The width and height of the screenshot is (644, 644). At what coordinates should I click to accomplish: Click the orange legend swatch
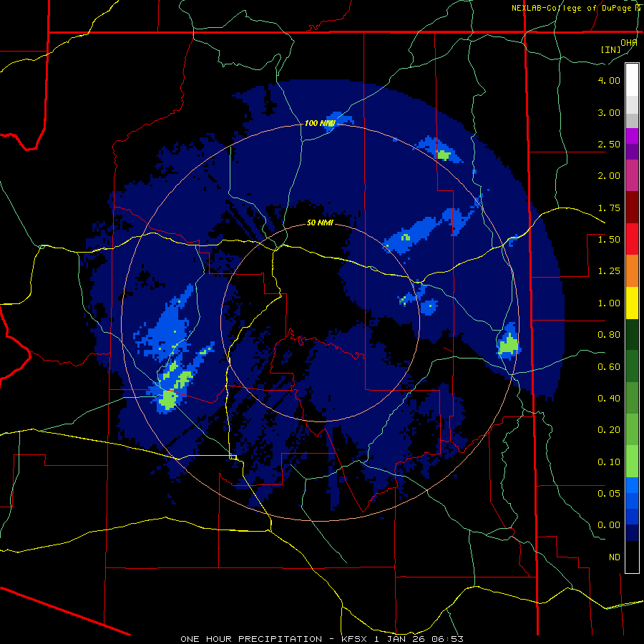tap(632, 271)
